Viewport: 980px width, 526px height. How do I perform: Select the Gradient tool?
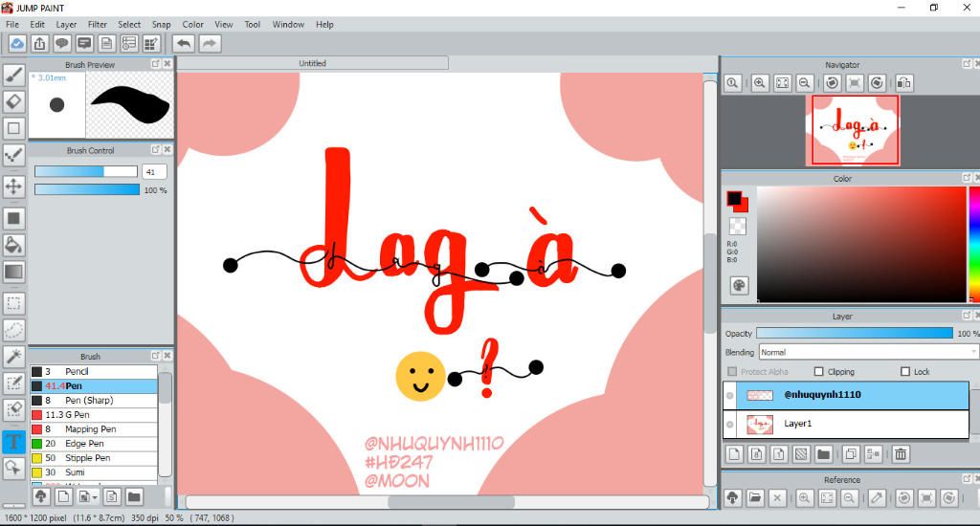13,272
